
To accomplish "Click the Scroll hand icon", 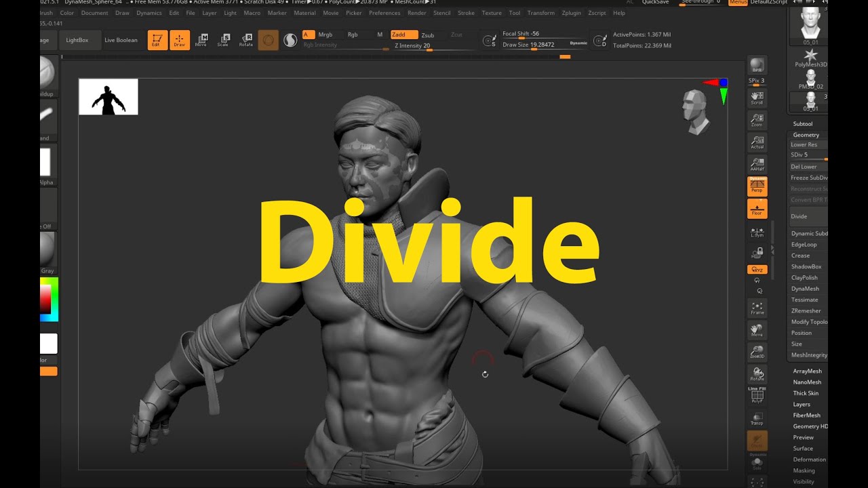I will click(757, 98).
